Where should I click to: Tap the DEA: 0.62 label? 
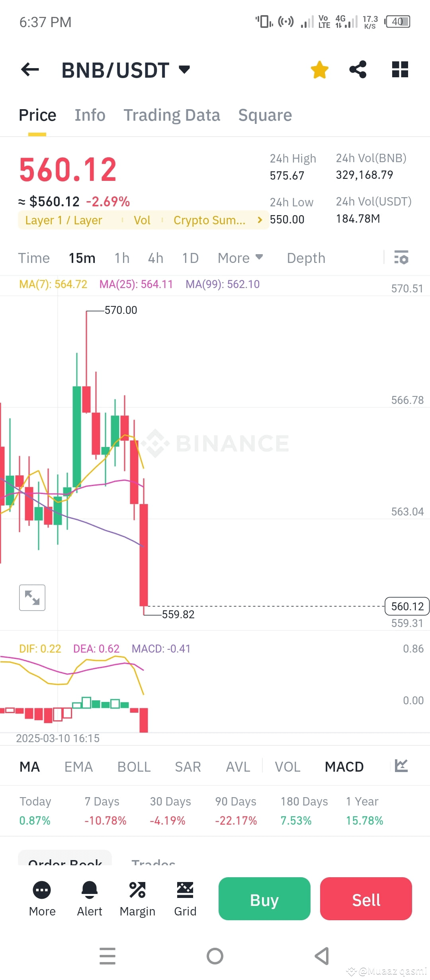pos(96,649)
